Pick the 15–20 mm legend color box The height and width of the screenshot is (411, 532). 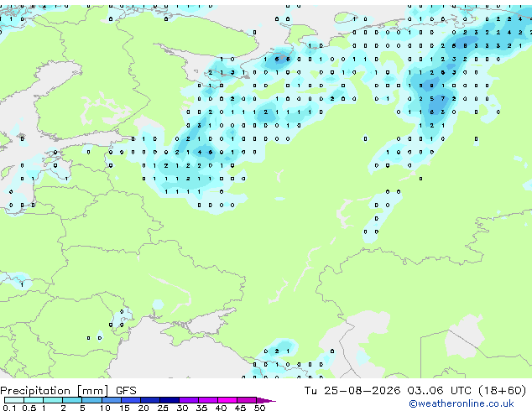pos(131,400)
